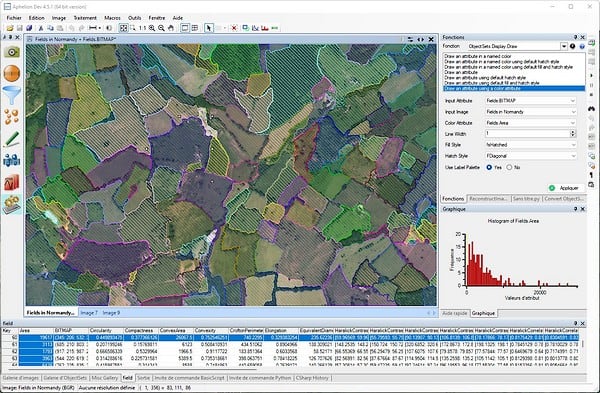Viewport: 600px width, 393px height.
Task: Click the Circularity column header
Action: (106, 330)
